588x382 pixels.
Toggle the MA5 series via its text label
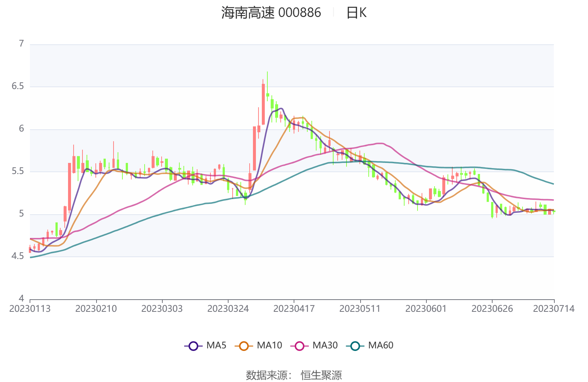tap(216, 345)
